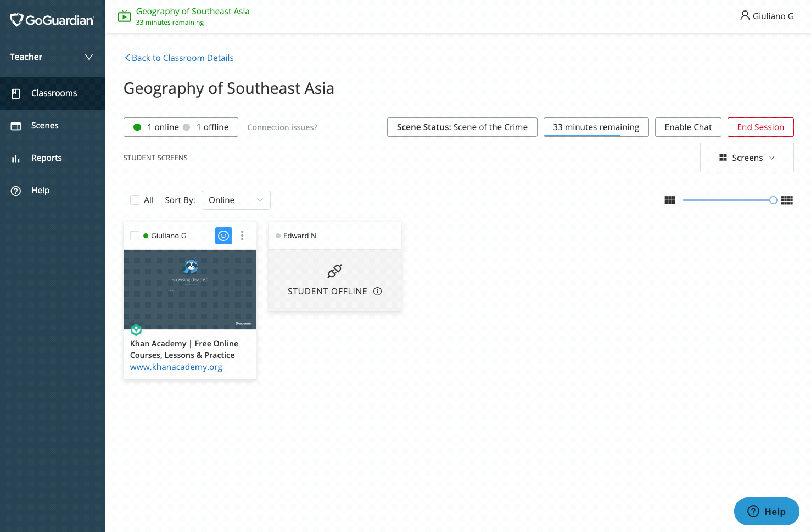
Task: Click the user profile icon for Giuliano G
Action: (745, 16)
